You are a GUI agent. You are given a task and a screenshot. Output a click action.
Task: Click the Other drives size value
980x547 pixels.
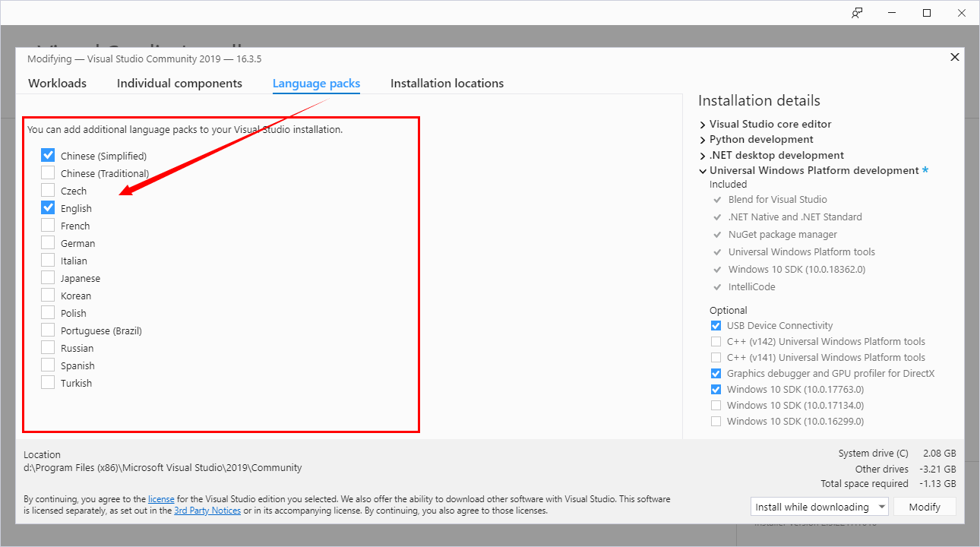940,469
